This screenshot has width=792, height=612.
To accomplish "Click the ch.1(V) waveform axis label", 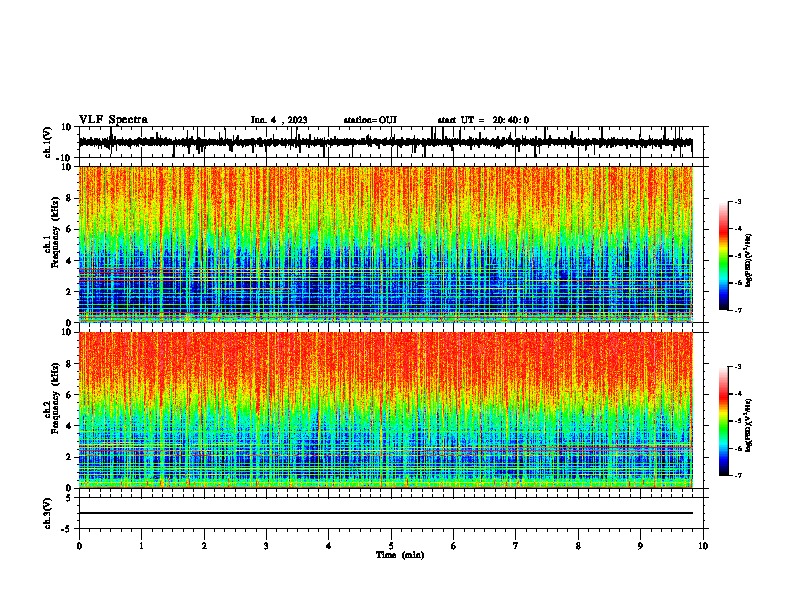I will tap(48, 142).
